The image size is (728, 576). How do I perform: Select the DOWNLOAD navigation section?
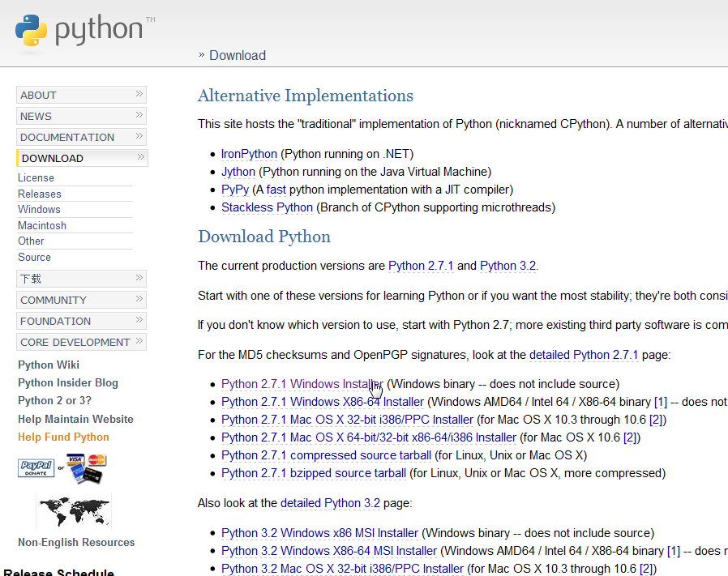82,158
